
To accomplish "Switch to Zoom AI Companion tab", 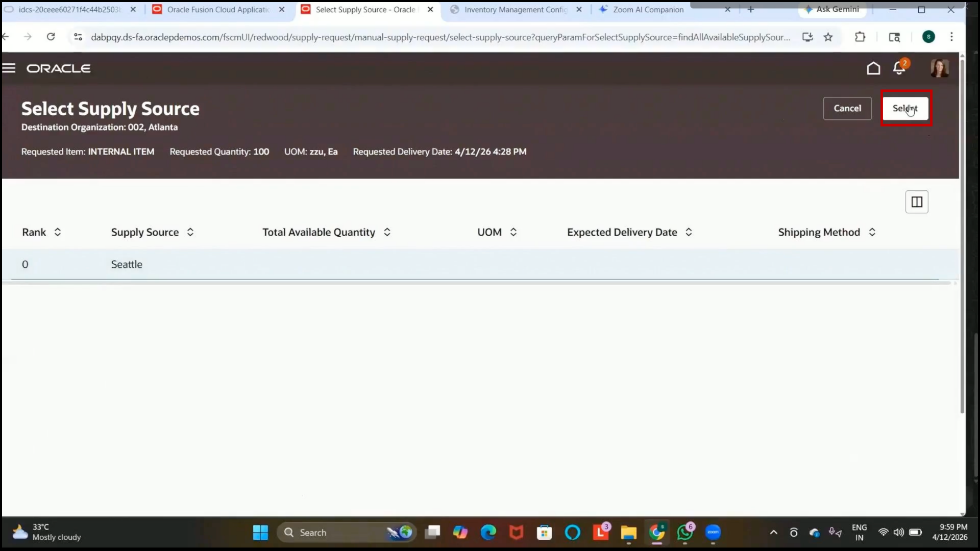I will click(x=648, y=10).
